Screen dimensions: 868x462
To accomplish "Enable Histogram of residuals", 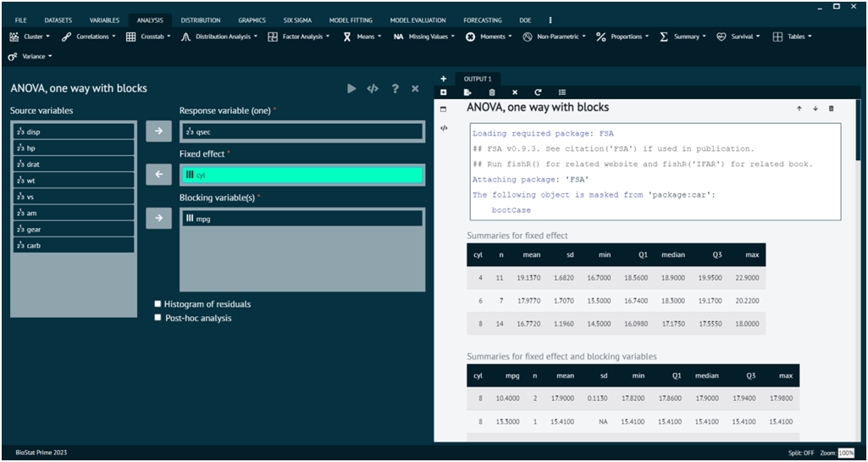I will click(x=158, y=304).
